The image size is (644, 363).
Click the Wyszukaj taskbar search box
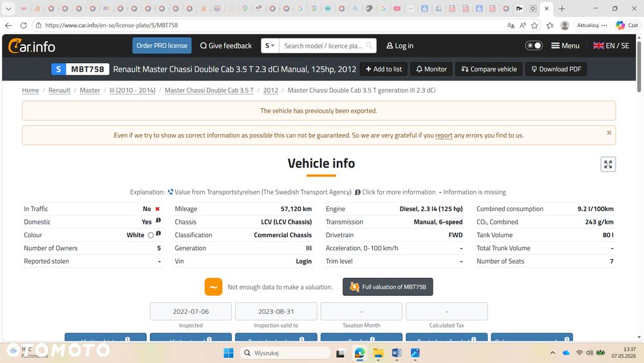click(285, 353)
